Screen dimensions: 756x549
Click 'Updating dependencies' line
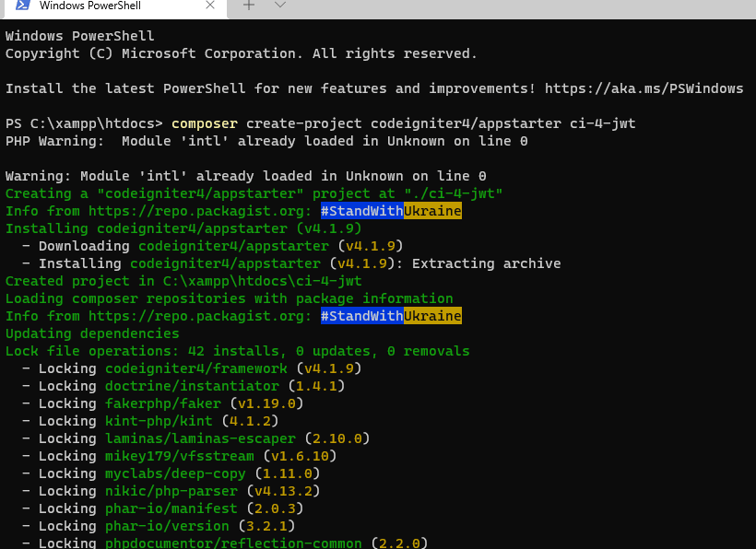pos(92,333)
